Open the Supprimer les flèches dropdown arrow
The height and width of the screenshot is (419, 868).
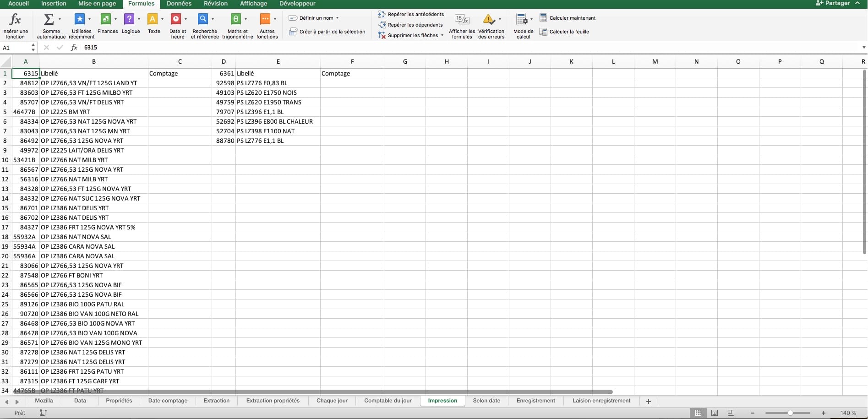(442, 35)
